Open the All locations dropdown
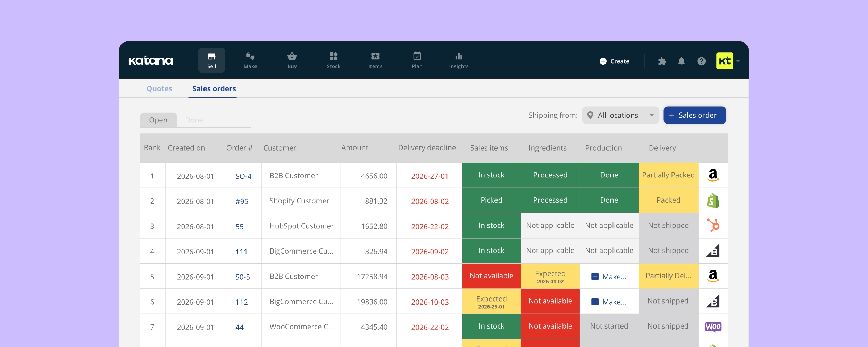This screenshot has height=347, width=868. [620, 115]
